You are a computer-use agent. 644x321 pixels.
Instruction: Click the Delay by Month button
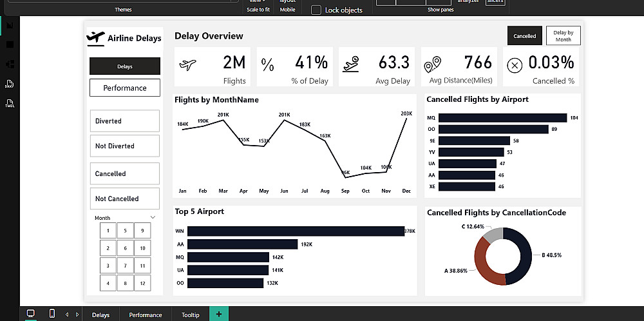click(563, 35)
